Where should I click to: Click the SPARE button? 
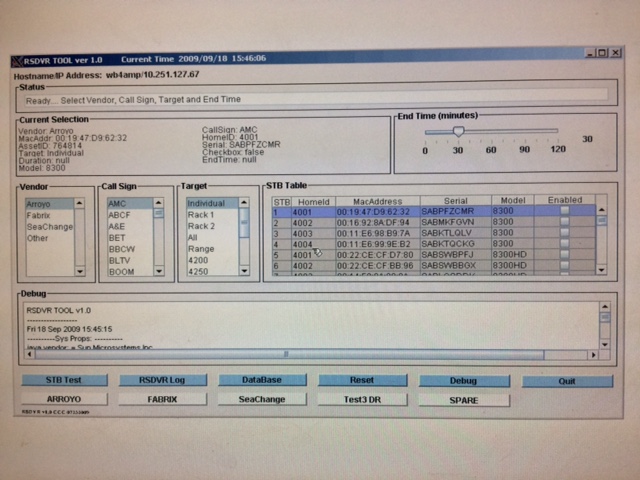coord(464,400)
